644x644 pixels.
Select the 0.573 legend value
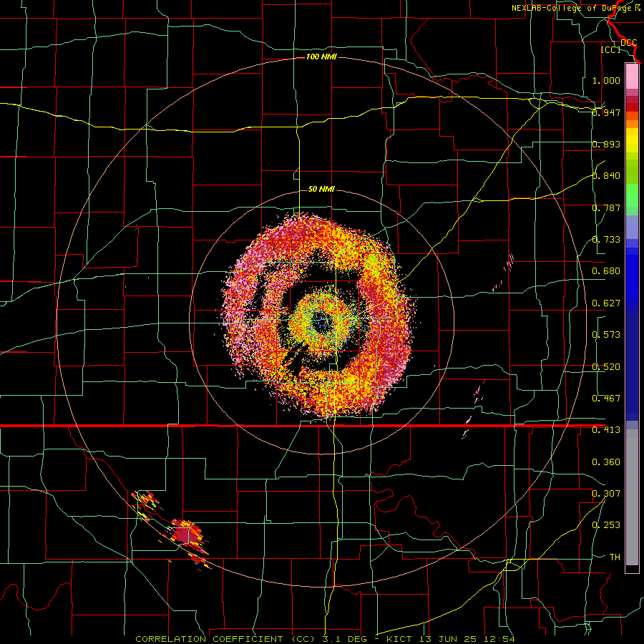coord(606,335)
